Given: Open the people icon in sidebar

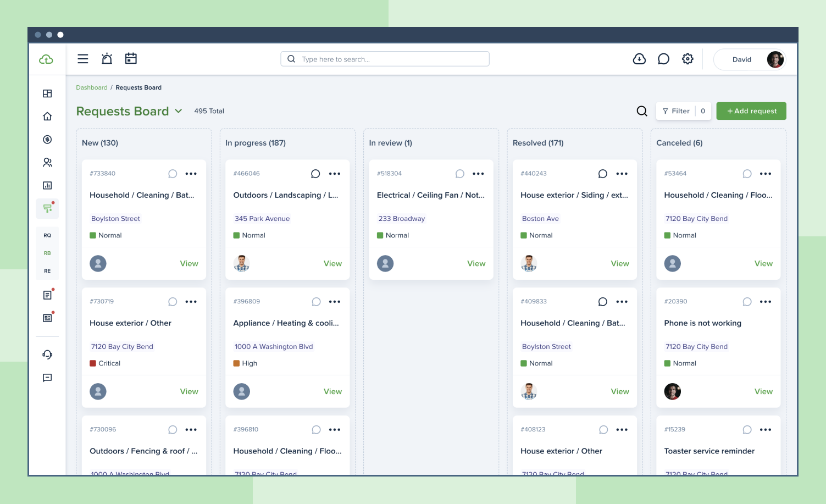Looking at the screenshot, I should (47, 163).
